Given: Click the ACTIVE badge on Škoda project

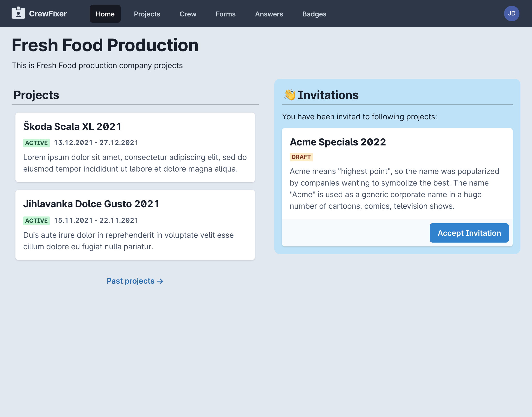Looking at the screenshot, I should point(36,143).
